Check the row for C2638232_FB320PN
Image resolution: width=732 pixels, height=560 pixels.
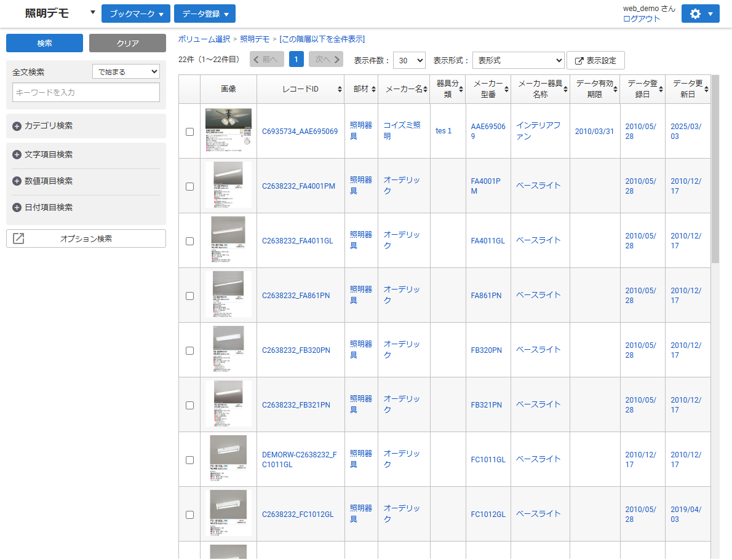(x=189, y=350)
